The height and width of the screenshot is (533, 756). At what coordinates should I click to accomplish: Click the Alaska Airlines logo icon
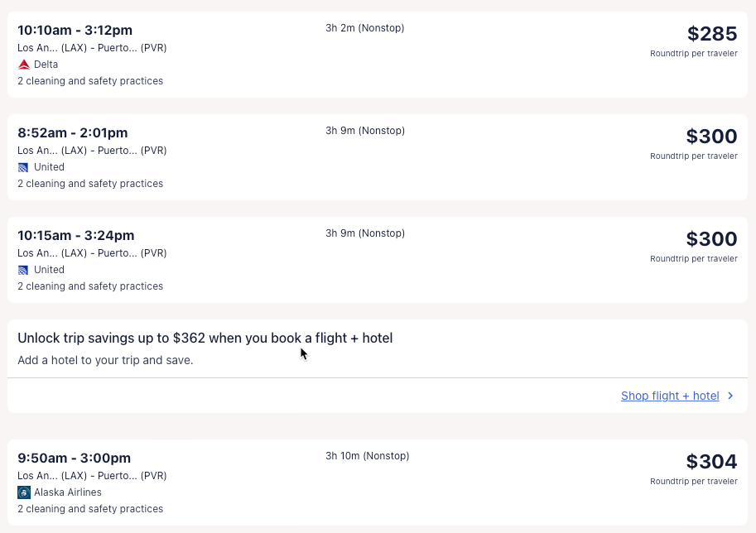(24, 492)
